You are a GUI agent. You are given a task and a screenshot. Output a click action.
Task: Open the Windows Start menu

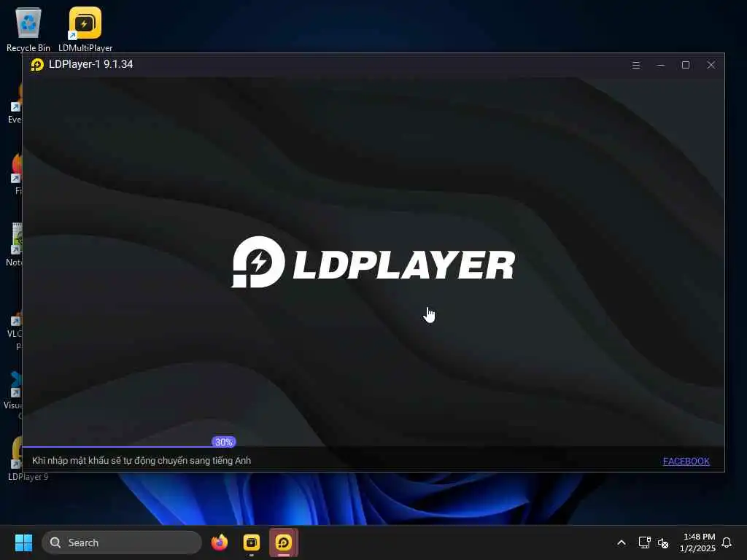pos(23,542)
